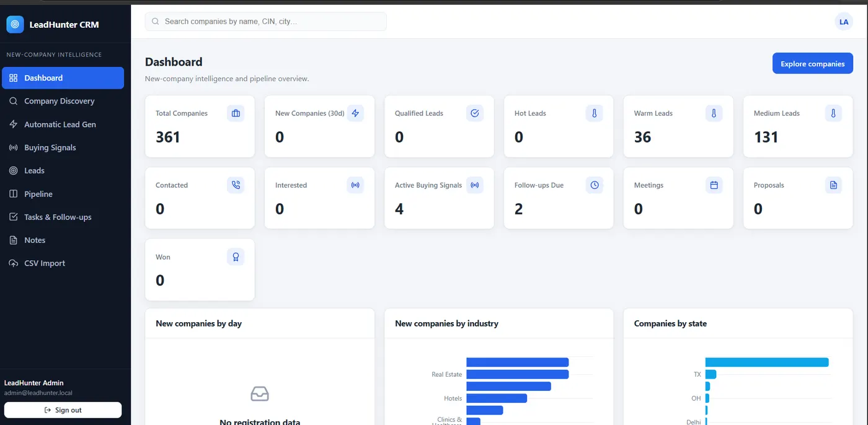The height and width of the screenshot is (425, 868).
Task: Click the LA user avatar
Action: tap(844, 22)
